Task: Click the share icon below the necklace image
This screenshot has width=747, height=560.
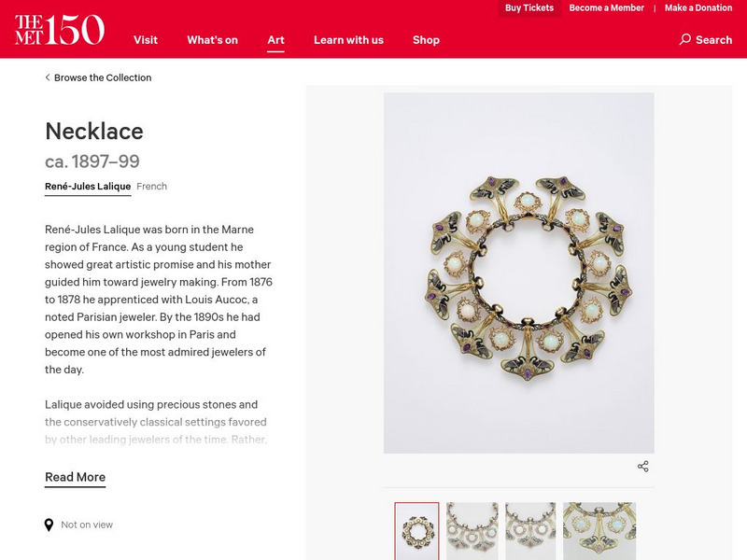Action: click(x=641, y=464)
